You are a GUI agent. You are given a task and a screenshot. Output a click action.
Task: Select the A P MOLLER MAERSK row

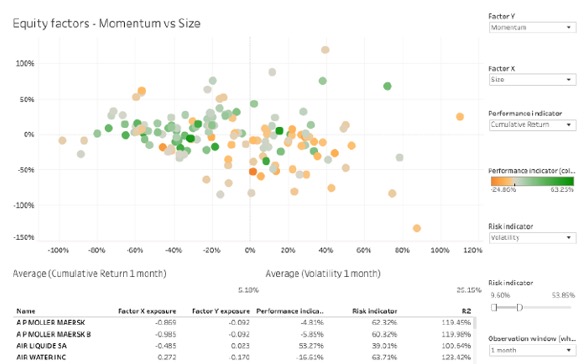tap(244, 322)
